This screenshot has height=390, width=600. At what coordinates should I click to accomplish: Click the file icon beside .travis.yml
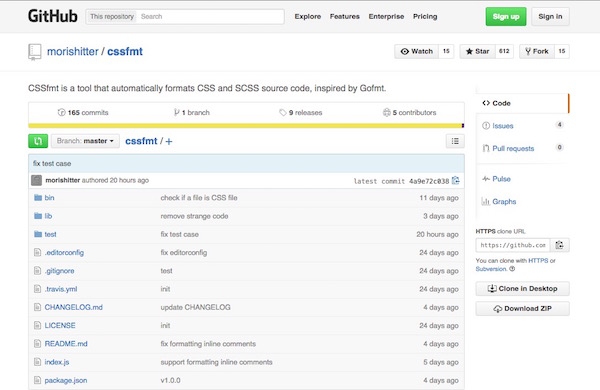(x=37, y=289)
